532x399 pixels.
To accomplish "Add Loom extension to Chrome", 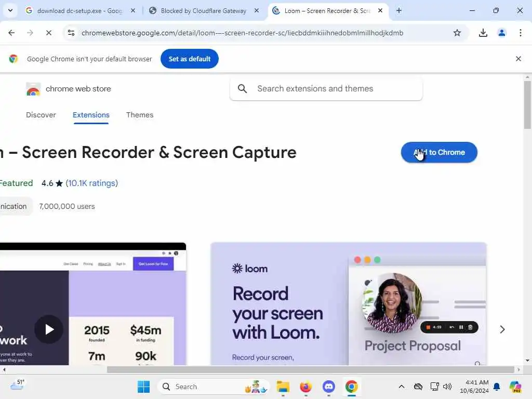I will [x=439, y=152].
